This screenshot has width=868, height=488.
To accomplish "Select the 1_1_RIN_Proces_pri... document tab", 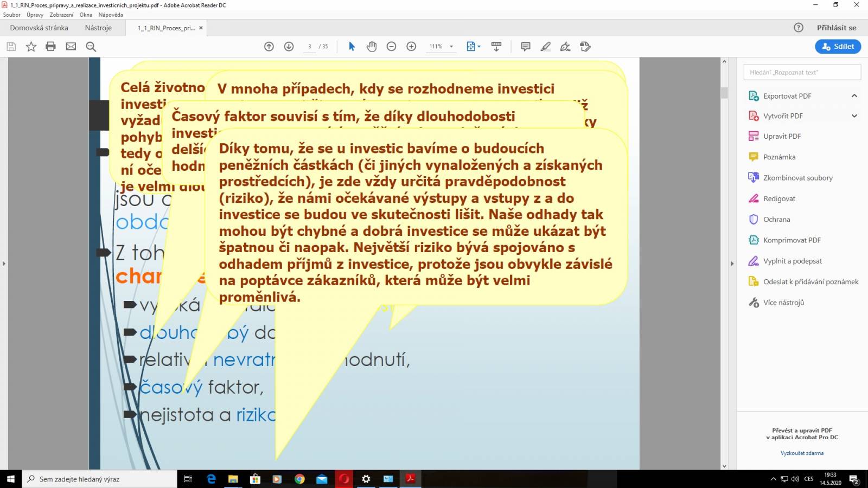I will click(165, 28).
